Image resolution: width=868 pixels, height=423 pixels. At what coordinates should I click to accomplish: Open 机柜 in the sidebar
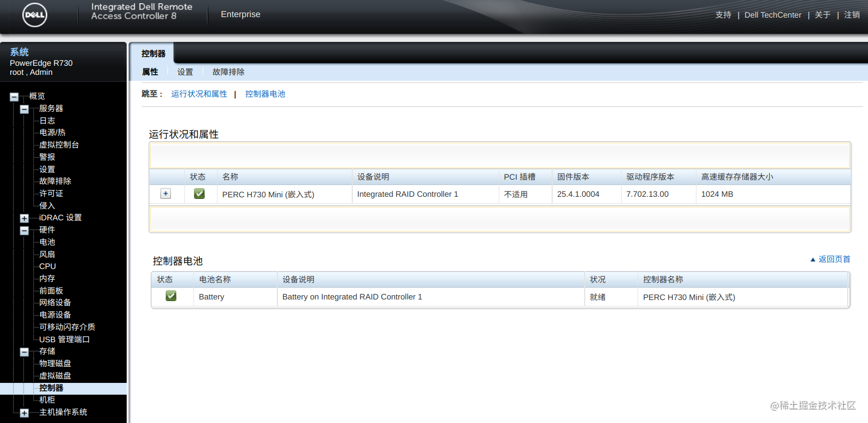[47, 399]
